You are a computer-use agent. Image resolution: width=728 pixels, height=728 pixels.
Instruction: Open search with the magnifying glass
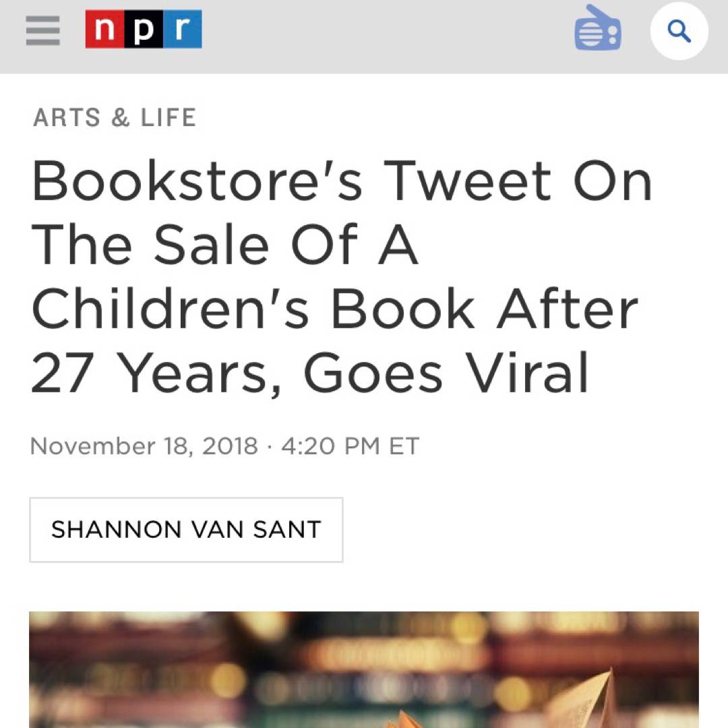coord(679,31)
